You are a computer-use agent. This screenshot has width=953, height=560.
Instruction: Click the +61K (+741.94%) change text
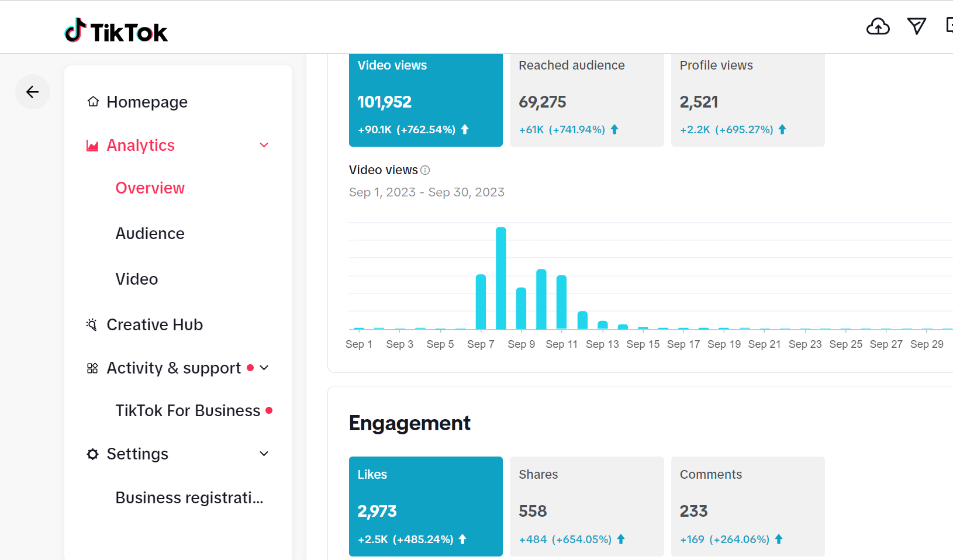pyautogui.click(x=562, y=130)
